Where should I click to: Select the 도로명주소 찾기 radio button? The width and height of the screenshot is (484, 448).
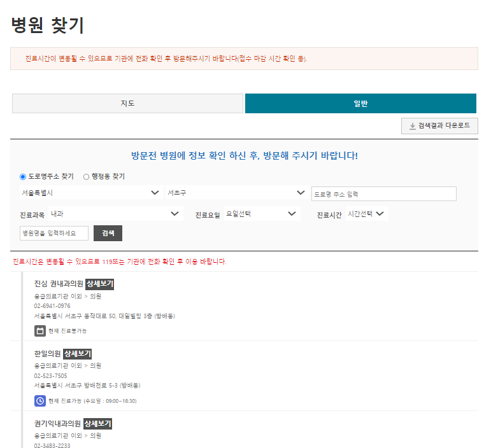point(22,177)
